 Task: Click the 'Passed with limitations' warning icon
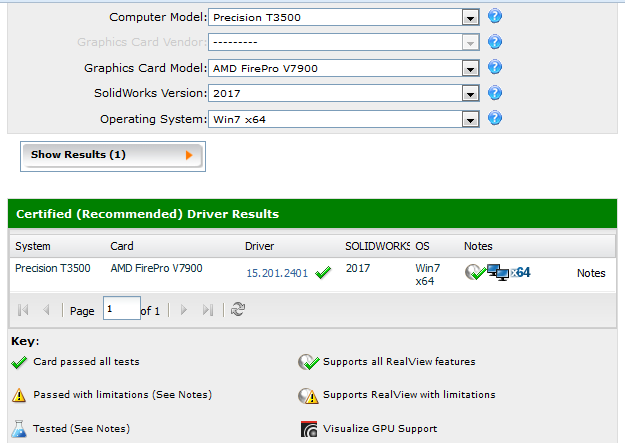click(19, 395)
